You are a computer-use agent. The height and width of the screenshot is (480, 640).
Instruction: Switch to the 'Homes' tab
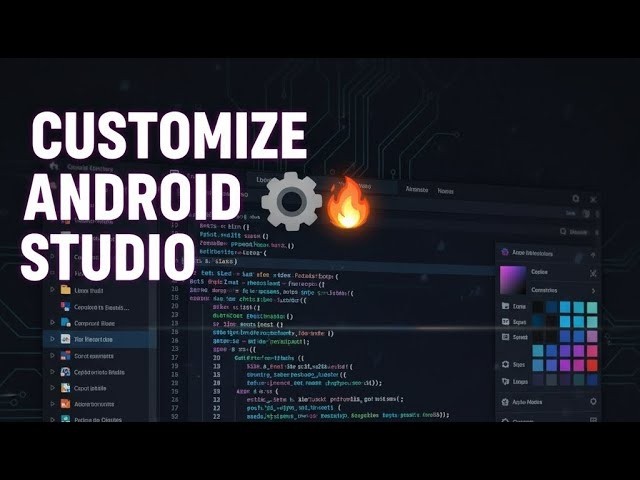click(x=445, y=191)
